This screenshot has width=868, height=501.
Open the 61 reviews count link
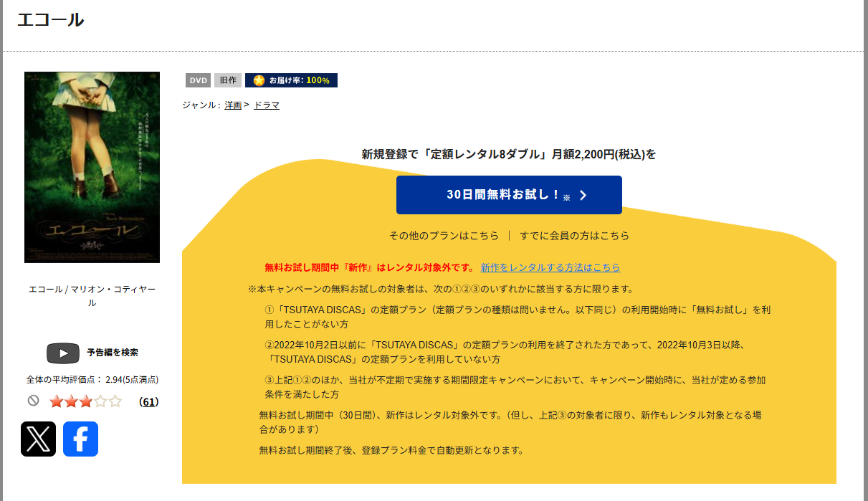tap(149, 401)
